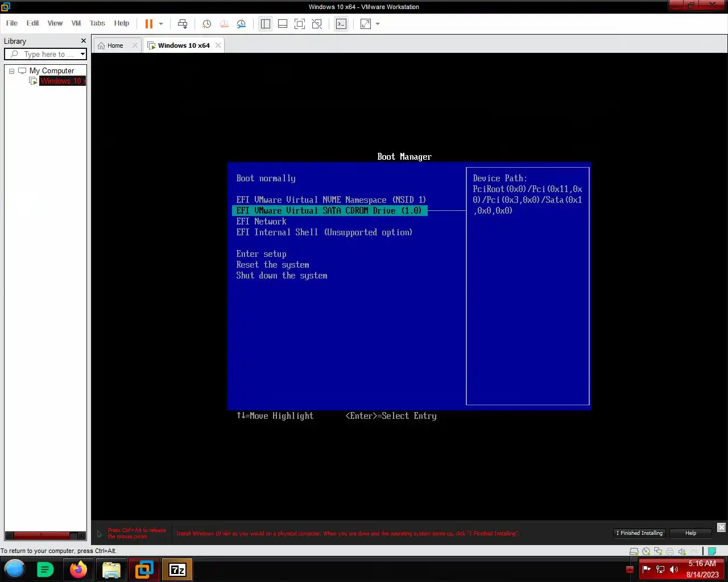The width and height of the screenshot is (728, 582).
Task: Select Enter setup in Boot Manager
Action: click(261, 254)
